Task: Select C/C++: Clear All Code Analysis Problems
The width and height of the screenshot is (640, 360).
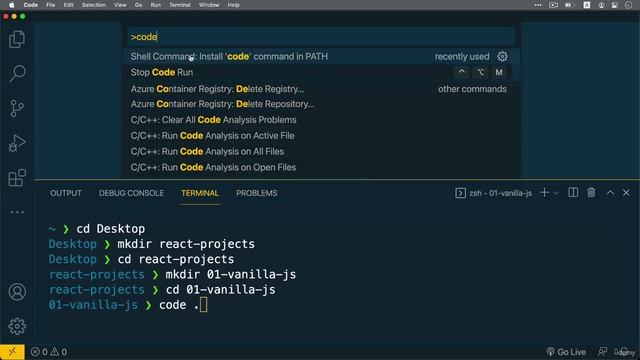Action: [x=321, y=120]
